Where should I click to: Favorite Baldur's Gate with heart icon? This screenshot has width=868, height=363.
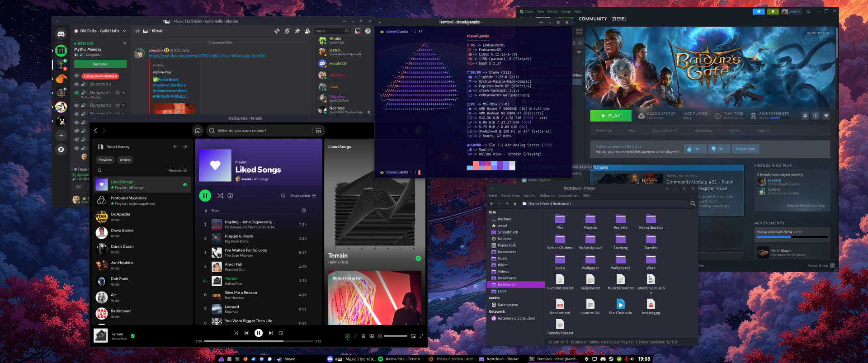[826, 116]
